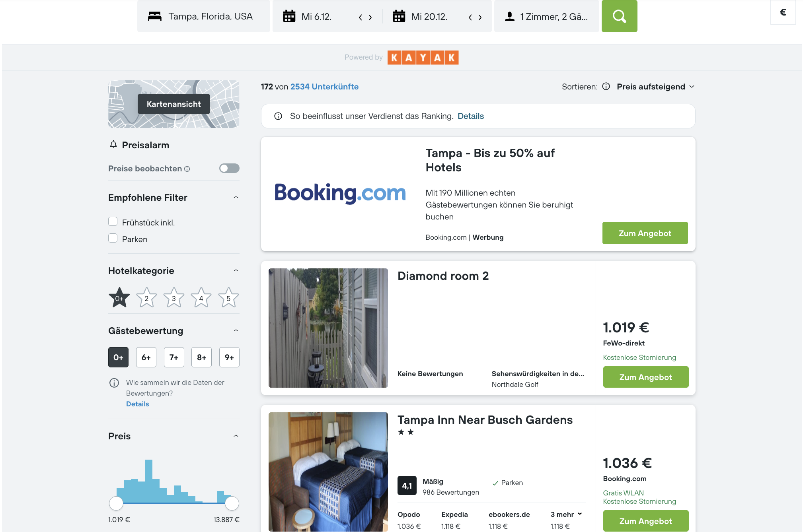Image resolution: width=803 pixels, height=532 pixels.
Task: Collapse the Empfohlene Filter section
Action: (236, 197)
